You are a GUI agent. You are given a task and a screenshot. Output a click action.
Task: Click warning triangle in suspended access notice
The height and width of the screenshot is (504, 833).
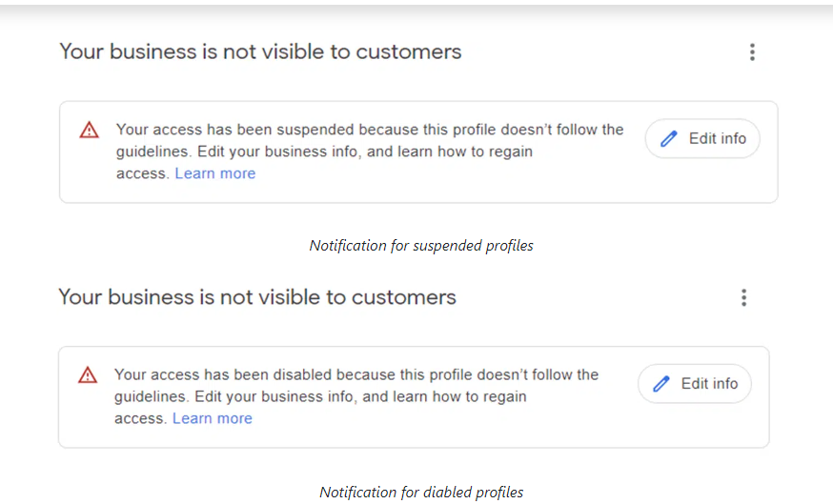coord(89,130)
